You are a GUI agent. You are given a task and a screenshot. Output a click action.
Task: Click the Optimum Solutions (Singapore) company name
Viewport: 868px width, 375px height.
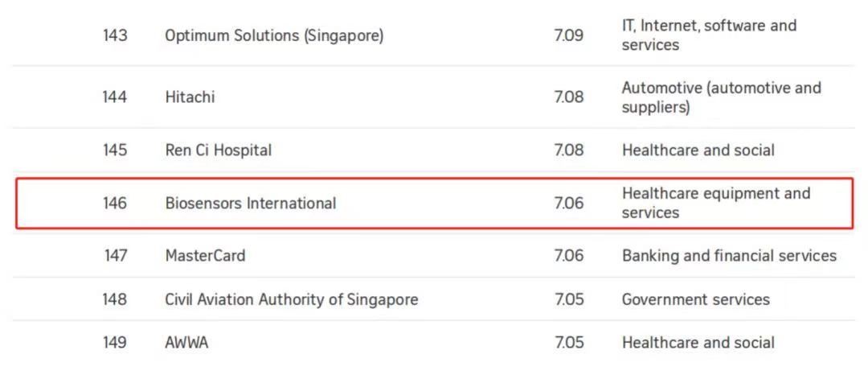click(x=274, y=35)
